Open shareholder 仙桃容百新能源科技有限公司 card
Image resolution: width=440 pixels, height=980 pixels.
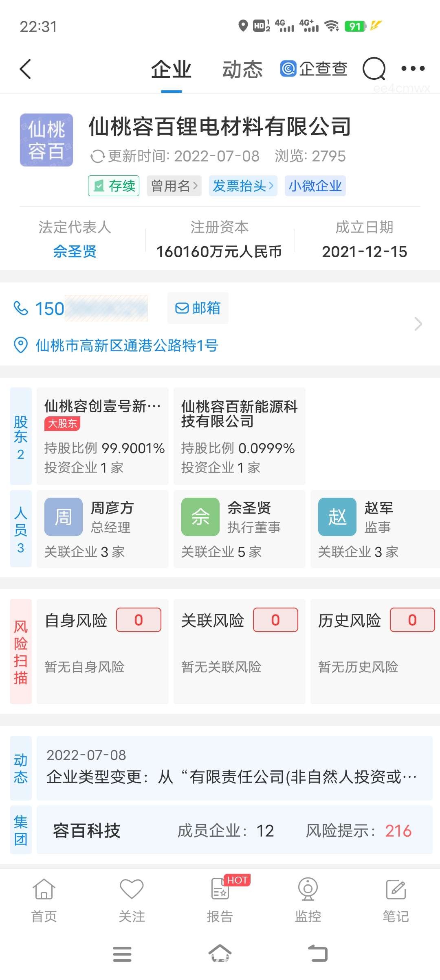(x=239, y=436)
